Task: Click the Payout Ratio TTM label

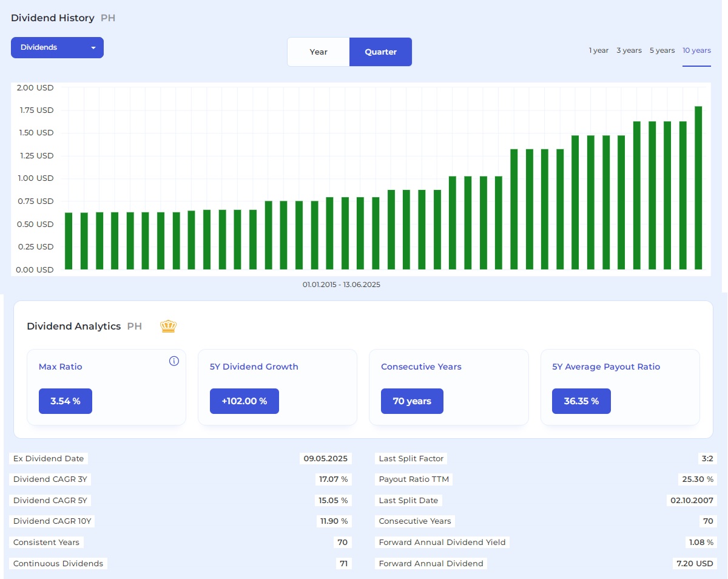Action: point(414,479)
